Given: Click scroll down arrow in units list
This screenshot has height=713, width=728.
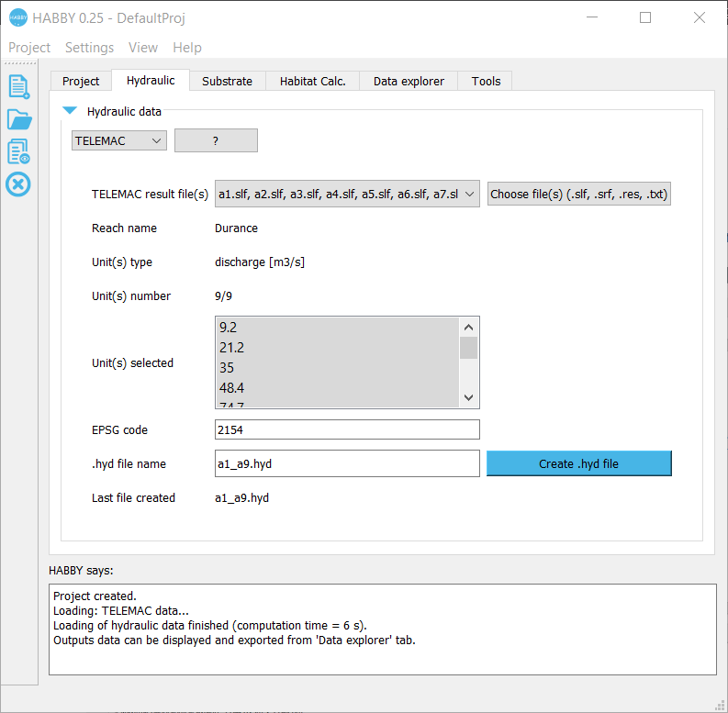Looking at the screenshot, I should [468, 397].
